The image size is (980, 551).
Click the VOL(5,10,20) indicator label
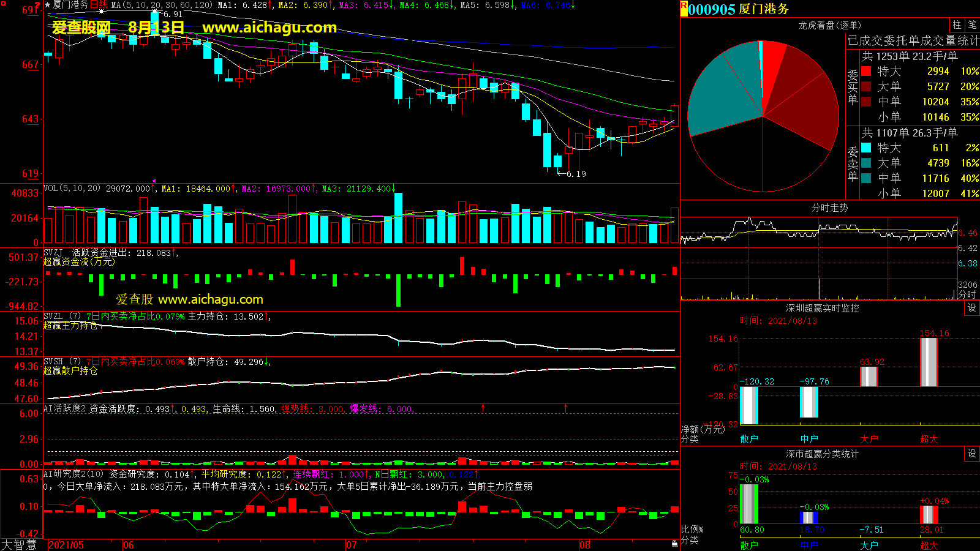point(72,189)
